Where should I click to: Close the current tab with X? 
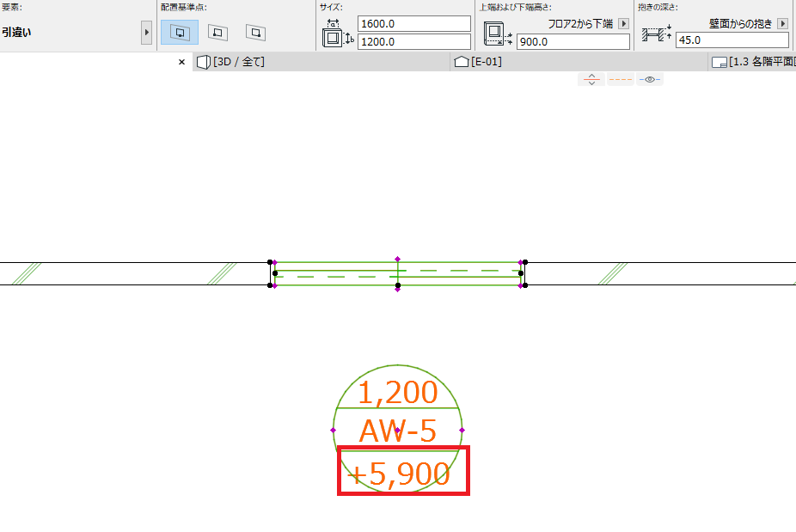coord(181,62)
